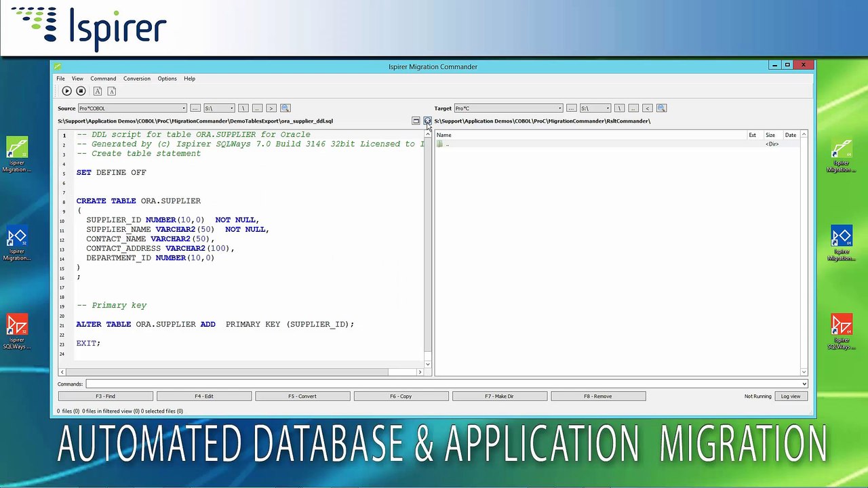Go to Source root folder backslash button
This screenshot has height=488, width=868.
coord(243,108)
